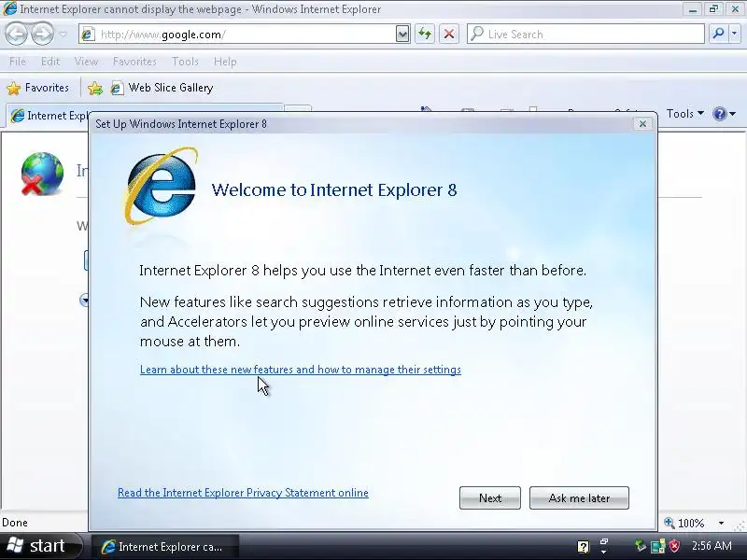Close the Set Up Internet Explorer 8 dialog
The width and height of the screenshot is (747, 560).
[x=642, y=124]
